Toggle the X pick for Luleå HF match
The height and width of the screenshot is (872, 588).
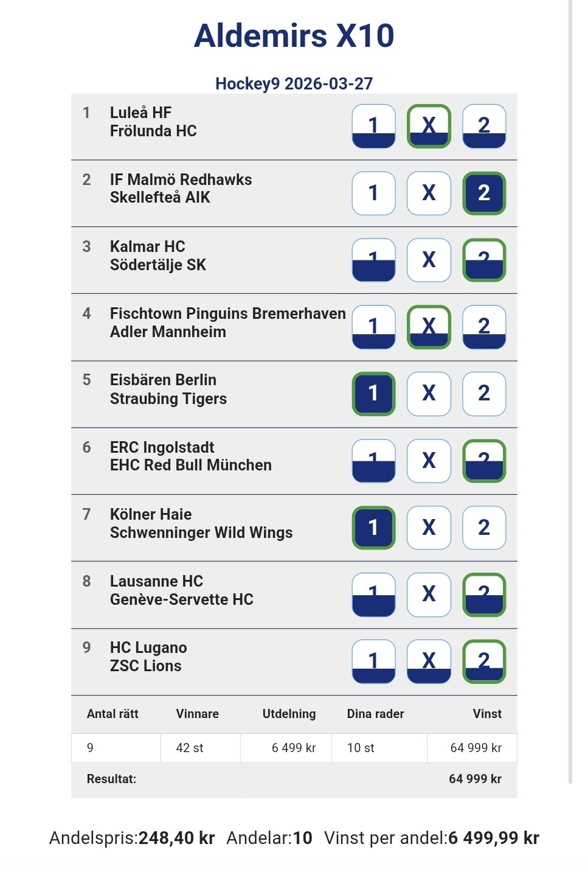click(429, 126)
